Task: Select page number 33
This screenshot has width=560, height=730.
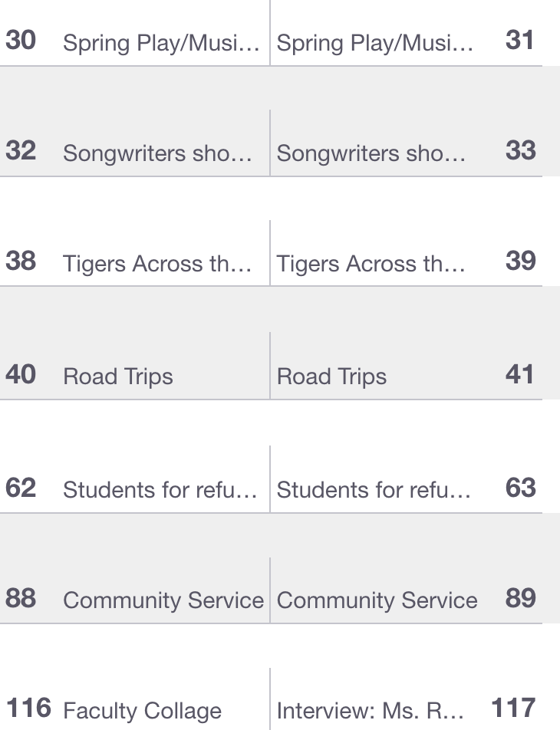Action: coord(520,150)
